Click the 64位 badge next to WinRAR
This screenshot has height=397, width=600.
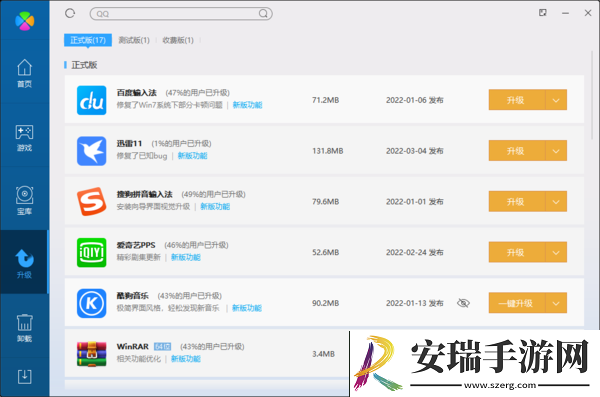[x=162, y=346]
